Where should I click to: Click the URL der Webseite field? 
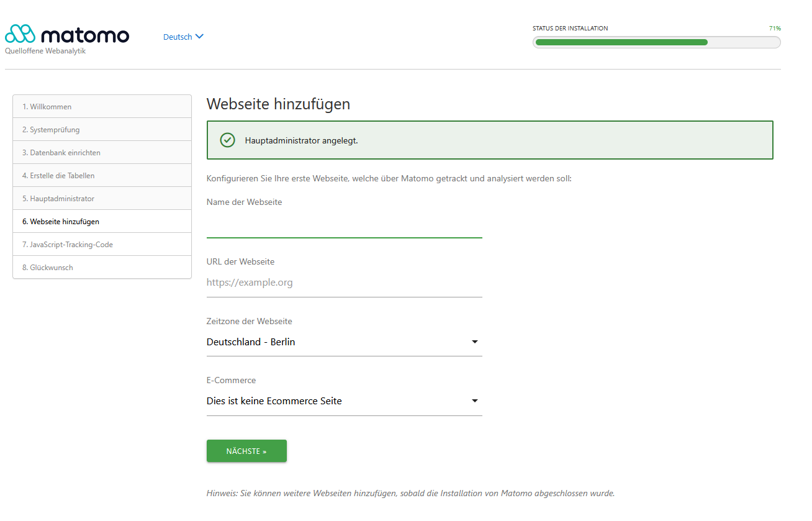pos(344,283)
